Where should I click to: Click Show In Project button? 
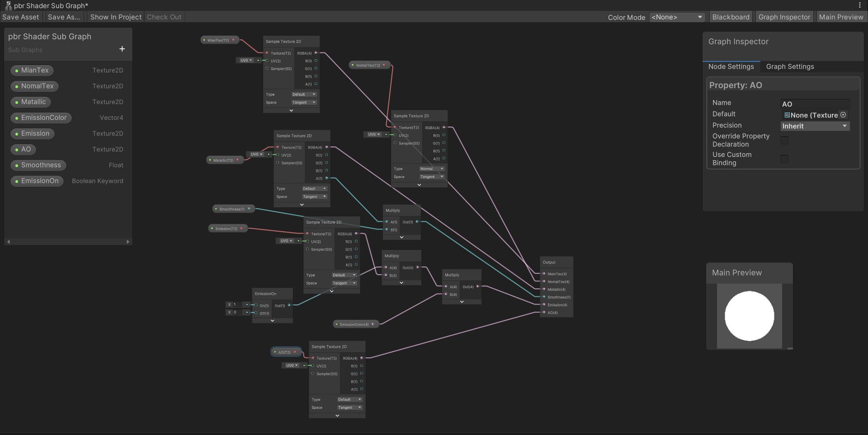point(116,17)
